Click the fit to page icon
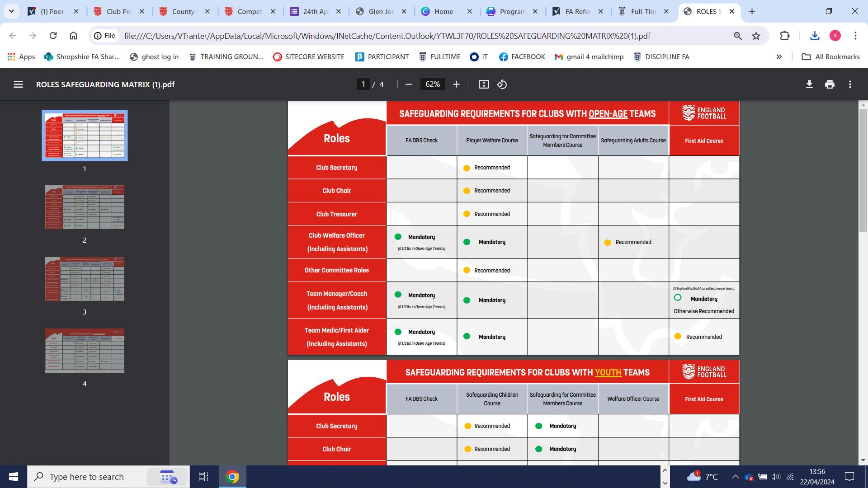The width and height of the screenshot is (868, 488). (x=484, y=84)
